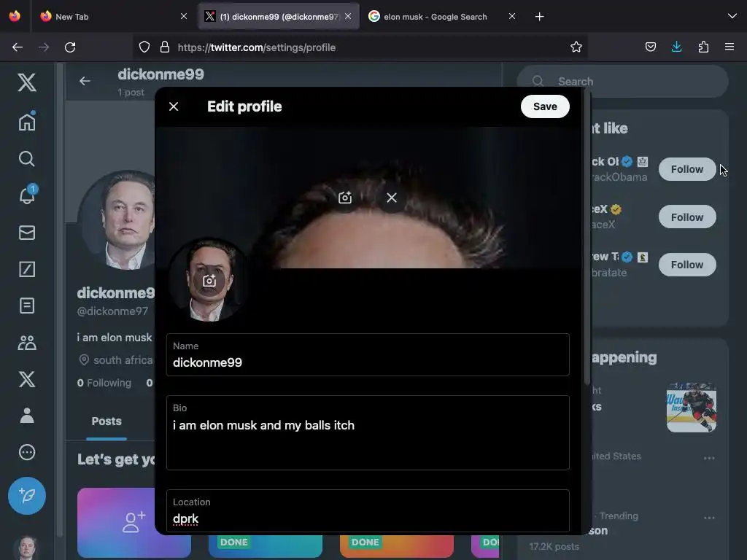Open Premium X icon in sidebar
The width and height of the screenshot is (747, 560).
coord(27,379)
